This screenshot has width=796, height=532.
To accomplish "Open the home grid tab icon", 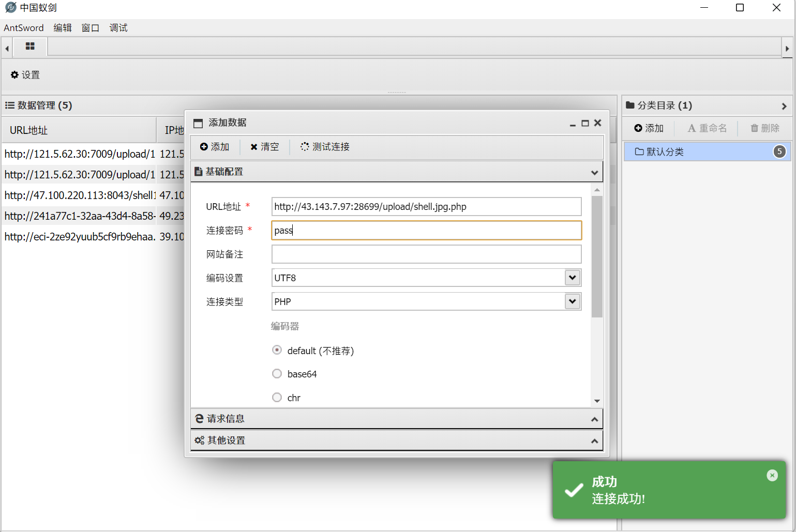I will click(30, 47).
